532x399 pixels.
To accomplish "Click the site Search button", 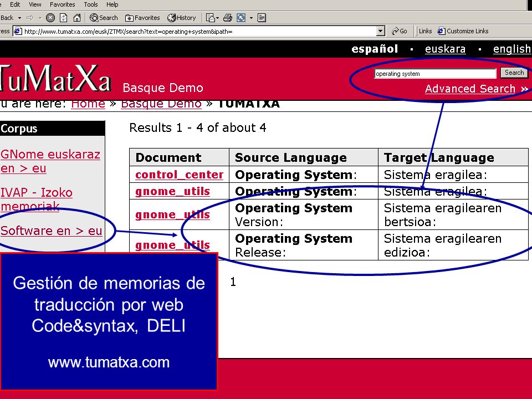I will click(514, 73).
